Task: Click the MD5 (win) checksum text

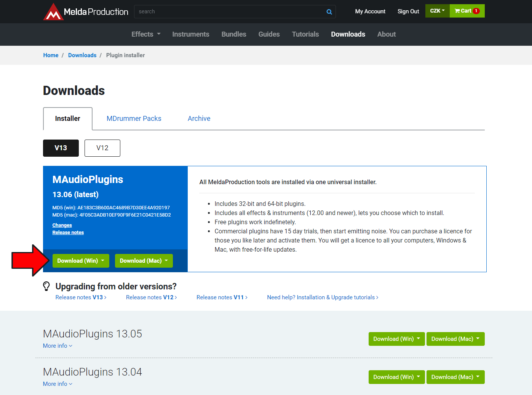Action: pos(111,208)
